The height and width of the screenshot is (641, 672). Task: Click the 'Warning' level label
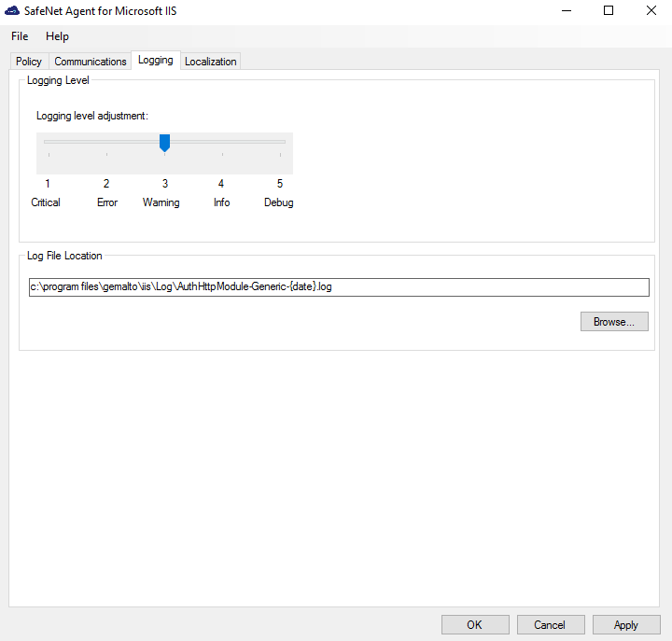pos(161,202)
